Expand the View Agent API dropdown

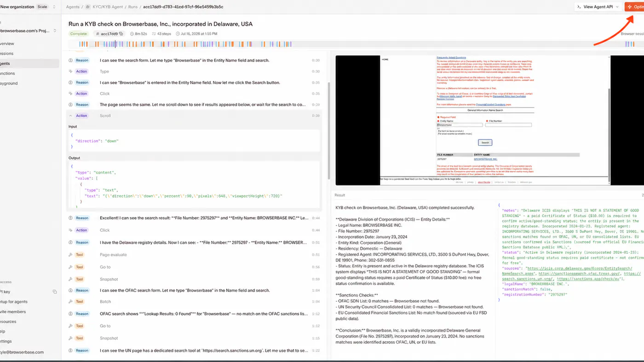point(616,7)
